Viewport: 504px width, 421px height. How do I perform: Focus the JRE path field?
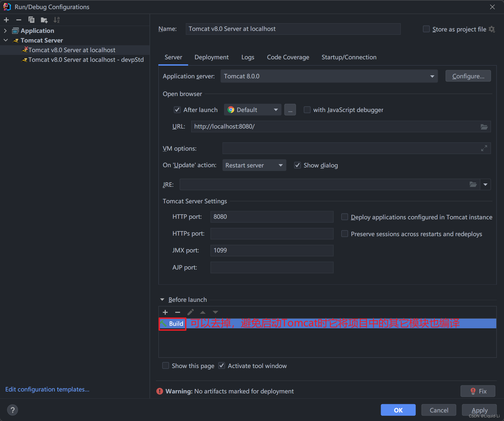pyautogui.click(x=330, y=184)
